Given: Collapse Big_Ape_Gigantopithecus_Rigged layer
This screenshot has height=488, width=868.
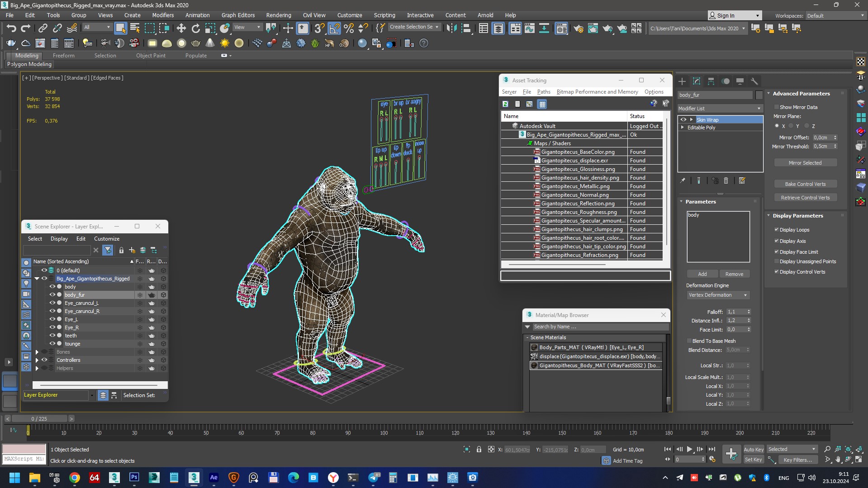Looking at the screenshot, I should click(x=37, y=279).
